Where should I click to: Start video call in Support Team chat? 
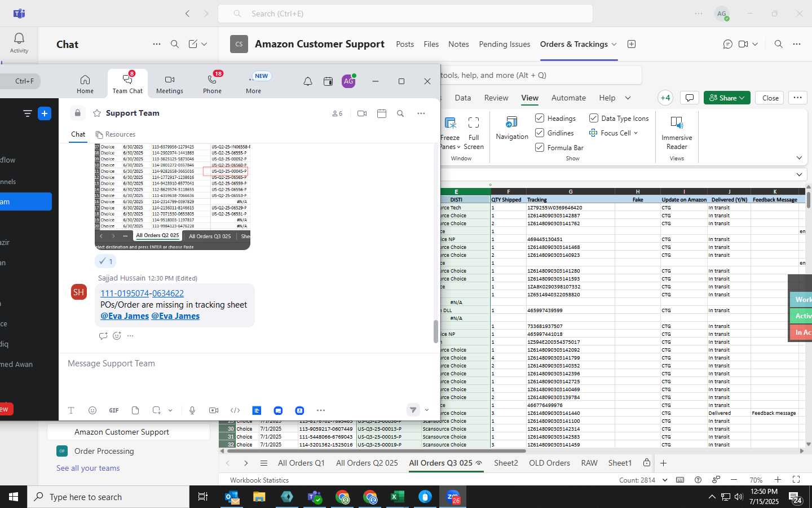coord(362,113)
